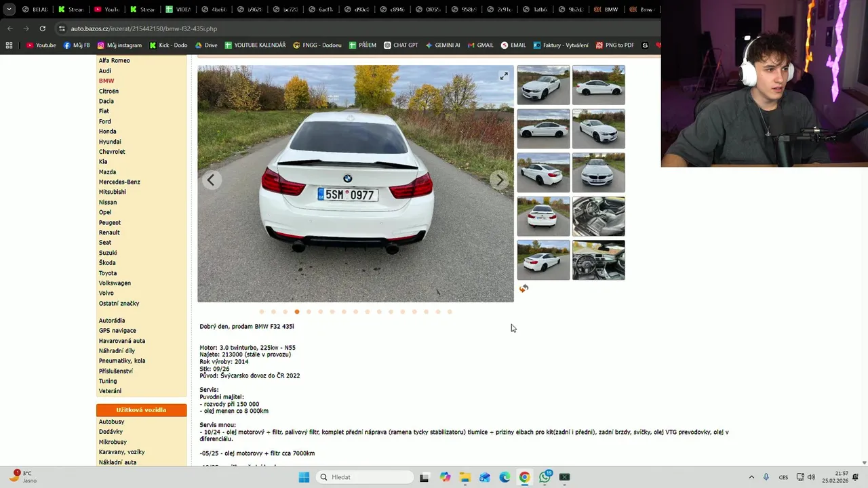
Task: Switch to the BELAK browser tab
Action: pos(34,9)
